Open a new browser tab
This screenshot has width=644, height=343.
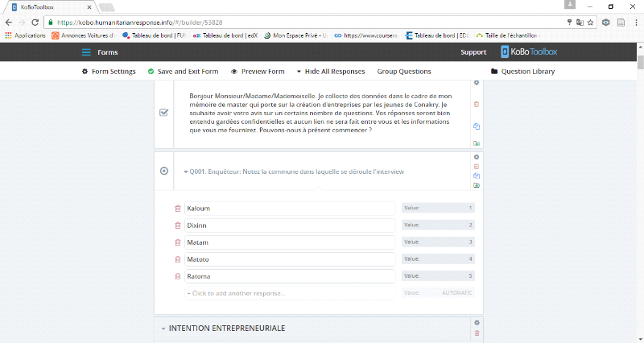(x=106, y=7)
